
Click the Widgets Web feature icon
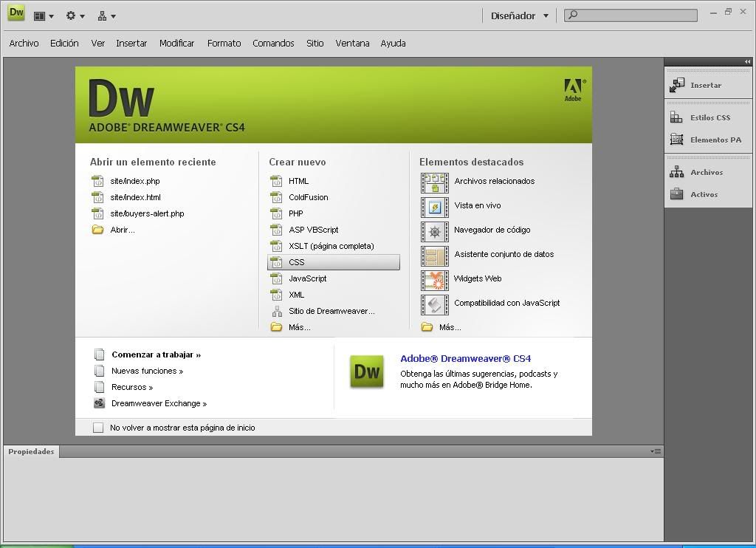[x=434, y=280]
